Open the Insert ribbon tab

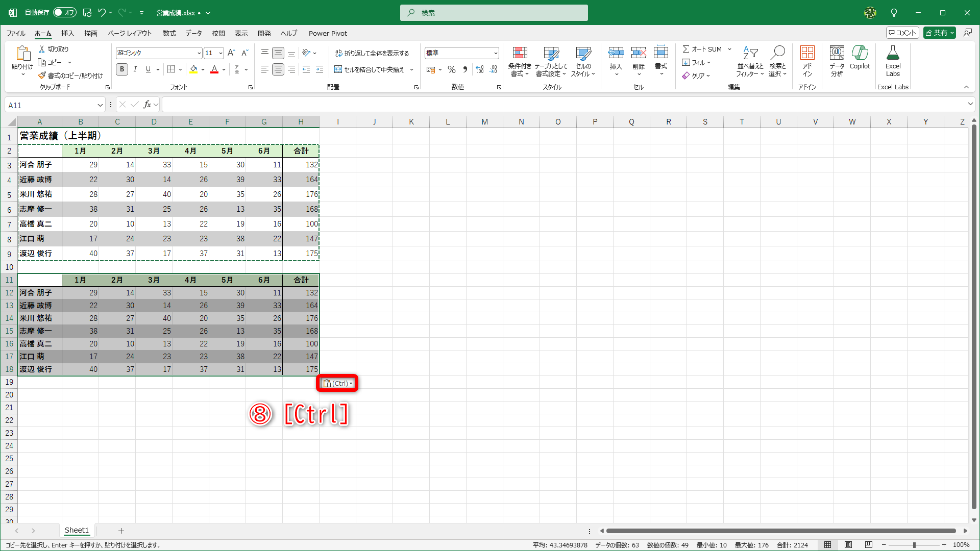[67, 33]
